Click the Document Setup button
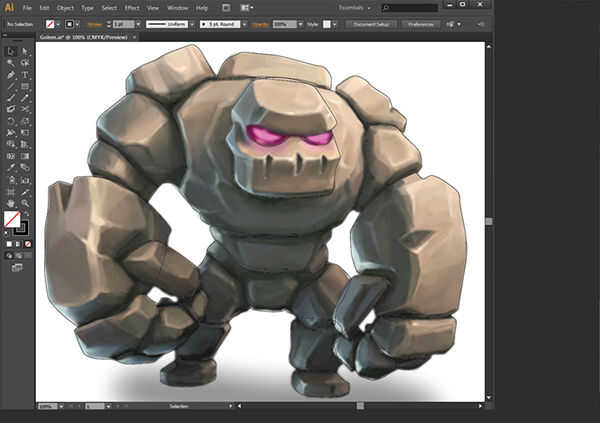Viewport: 600px width, 423px height. 371,24
